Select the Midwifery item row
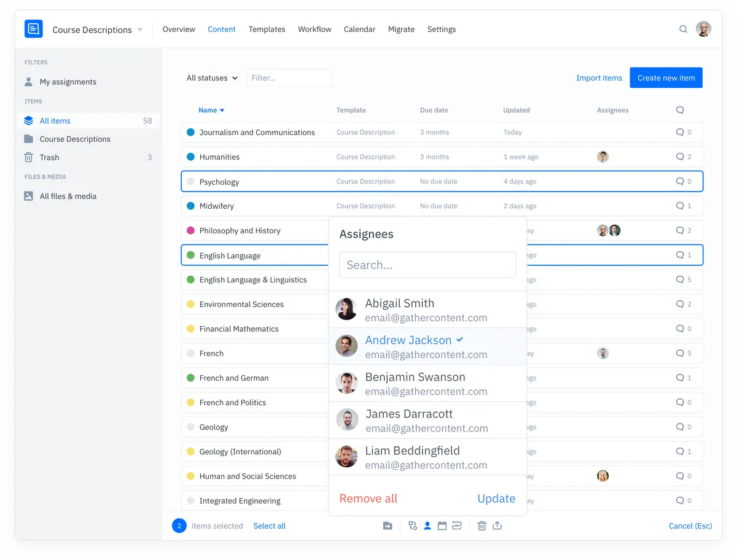737x560 pixels. click(442, 206)
